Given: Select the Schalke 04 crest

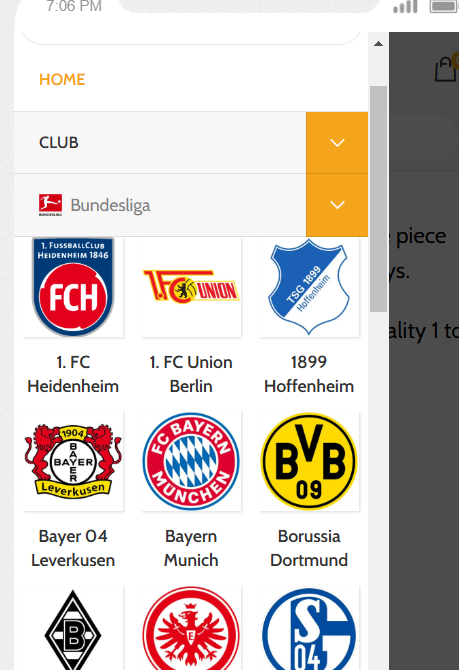Looking at the screenshot, I should (x=309, y=628).
